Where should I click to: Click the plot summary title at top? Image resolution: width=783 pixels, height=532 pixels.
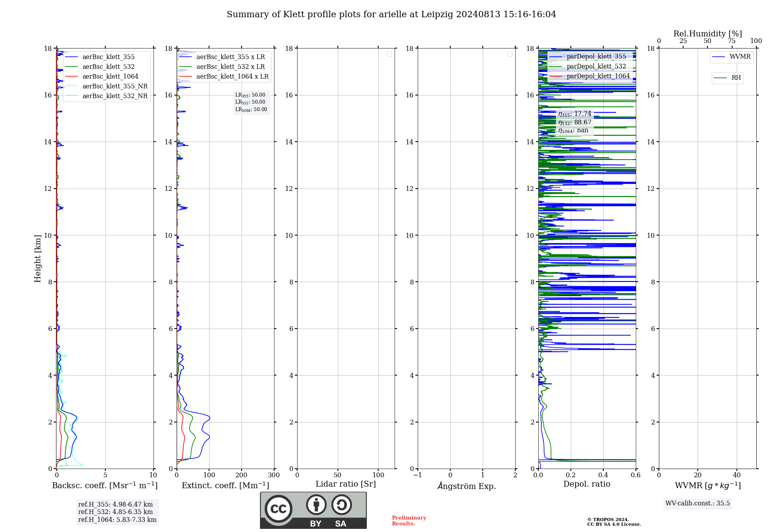pyautogui.click(x=391, y=14)
